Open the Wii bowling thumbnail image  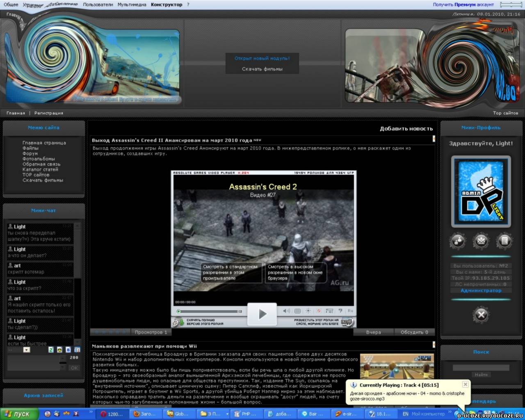[x=397, y=367]
